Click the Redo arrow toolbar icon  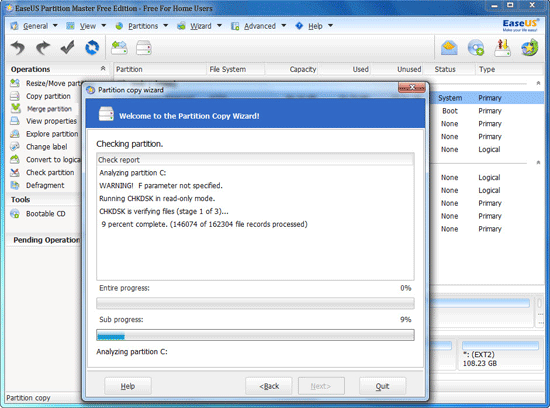[42, 48]
